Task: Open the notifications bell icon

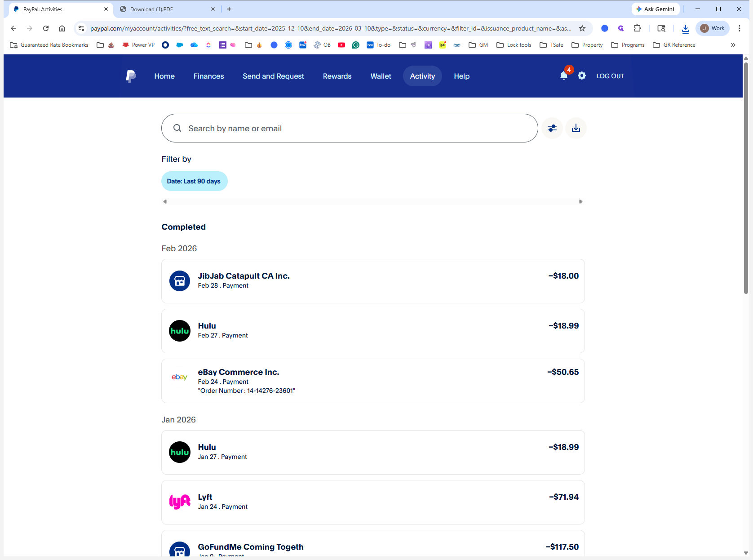Action: 564,76
